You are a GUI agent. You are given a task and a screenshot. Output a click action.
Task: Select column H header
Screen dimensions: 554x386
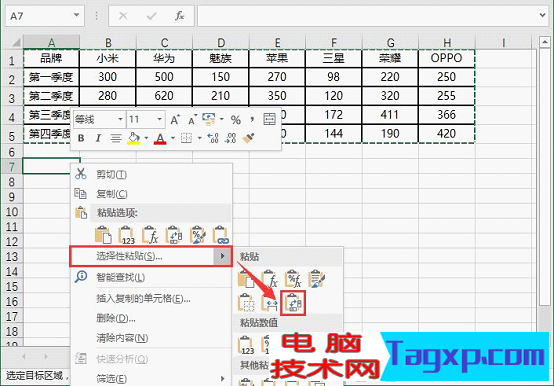click(x=447, y=42)
